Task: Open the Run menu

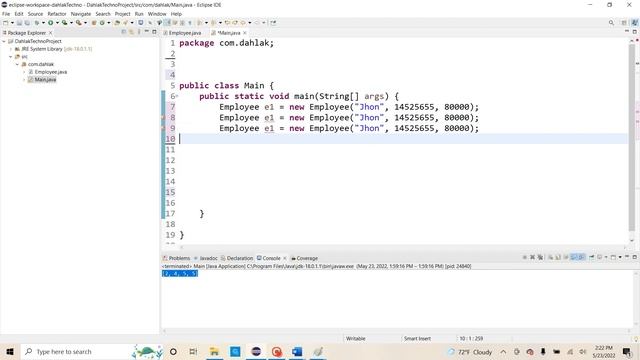Action: [x=139, y=14]
